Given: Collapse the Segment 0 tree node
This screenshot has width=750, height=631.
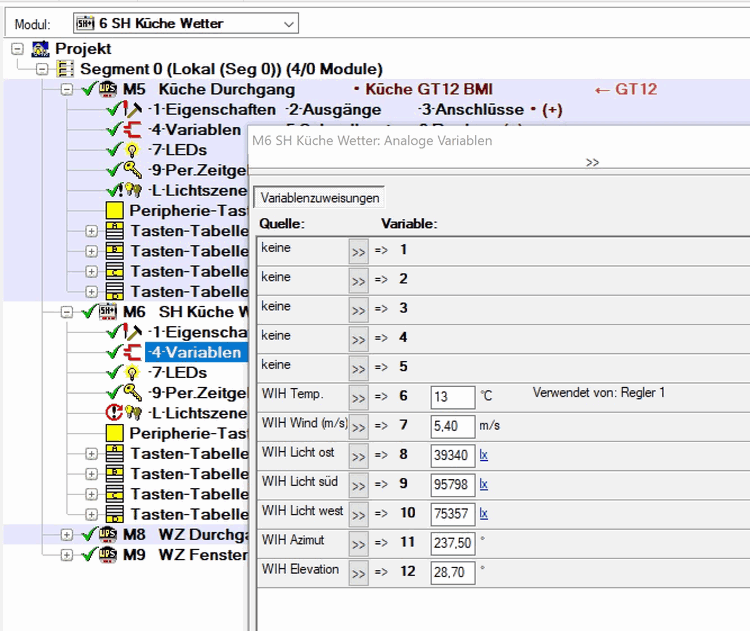Looking at the screenshot, I should click(x=41, y=69).
